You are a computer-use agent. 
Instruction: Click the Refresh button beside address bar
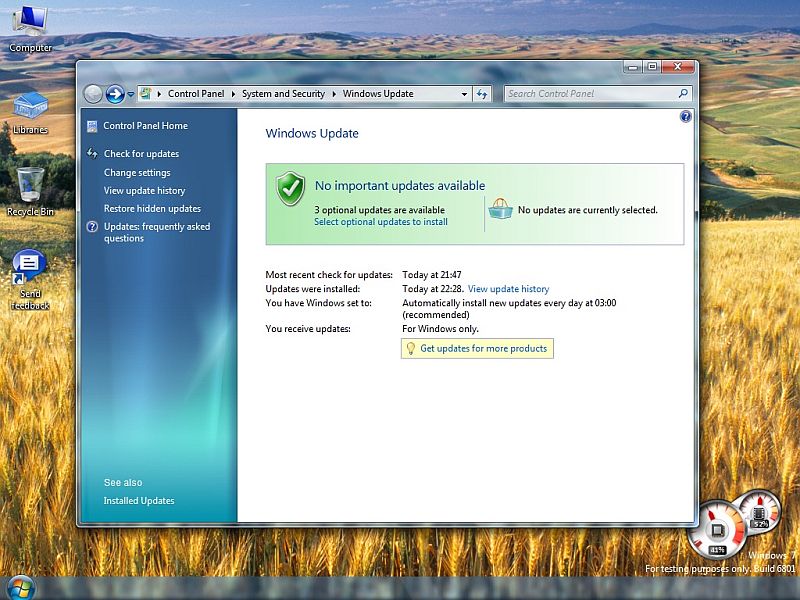[482, 94]
